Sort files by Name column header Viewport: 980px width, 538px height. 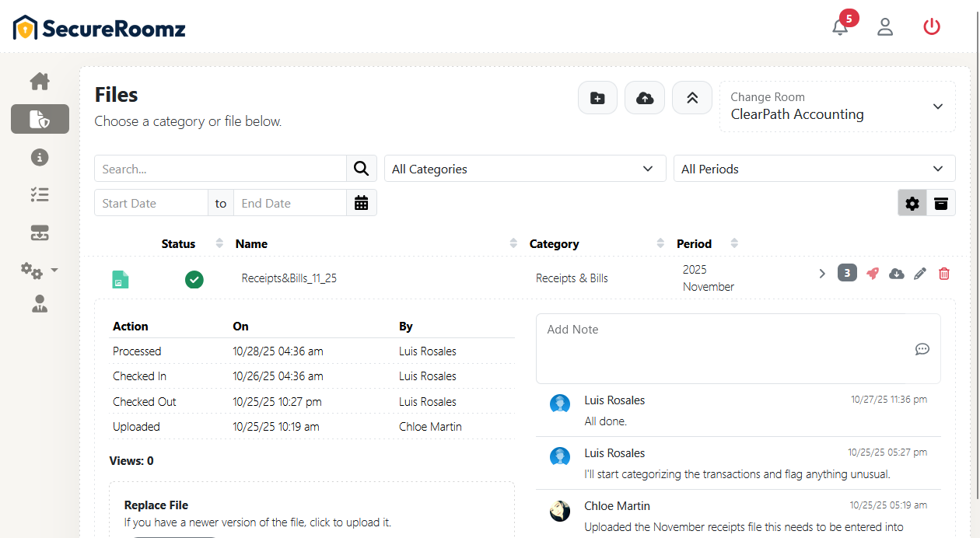(x=251, y=244)
